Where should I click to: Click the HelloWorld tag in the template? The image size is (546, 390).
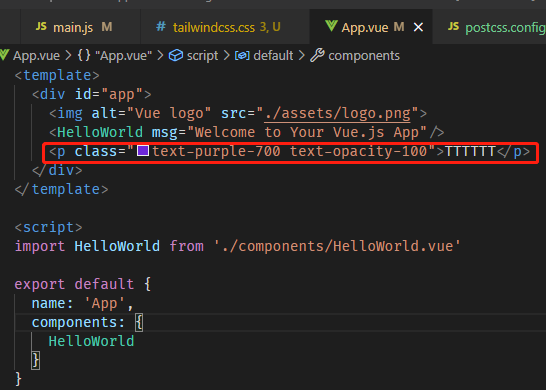(100, 132)
